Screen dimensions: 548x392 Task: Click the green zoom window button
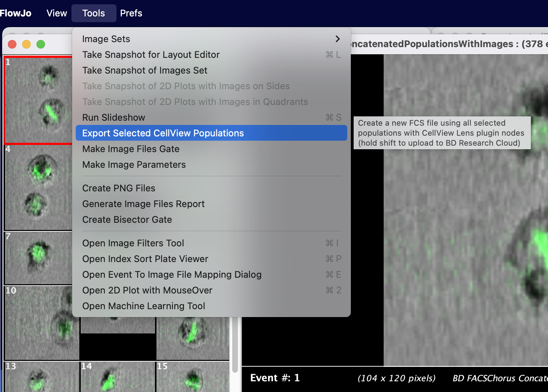(x=41, y=44)
